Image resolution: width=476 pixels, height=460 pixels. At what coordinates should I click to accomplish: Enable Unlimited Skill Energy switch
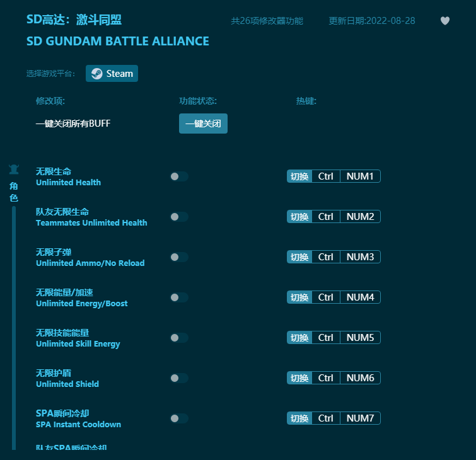click(x=178, y=338)
